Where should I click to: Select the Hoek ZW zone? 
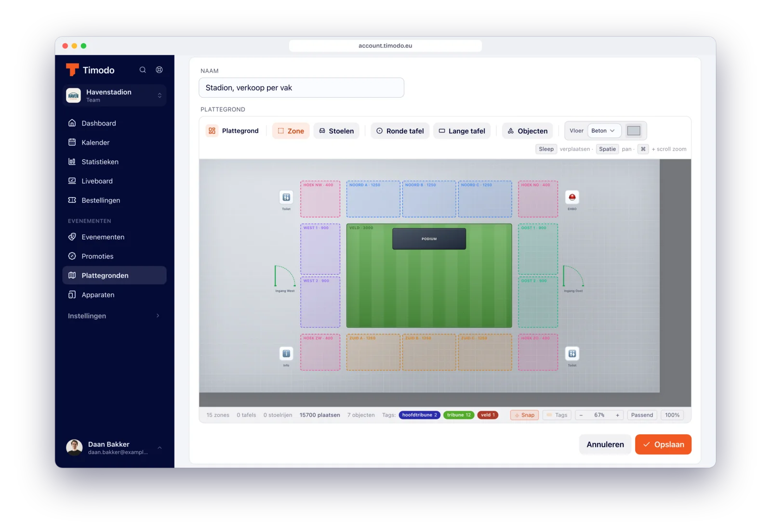click(320, 352)
